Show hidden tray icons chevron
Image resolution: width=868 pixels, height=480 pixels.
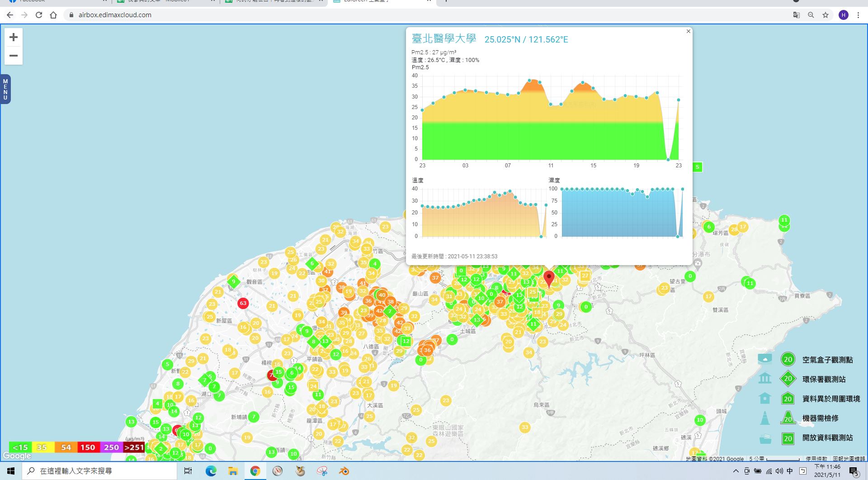pyautogui.click(x=736, y=471)
